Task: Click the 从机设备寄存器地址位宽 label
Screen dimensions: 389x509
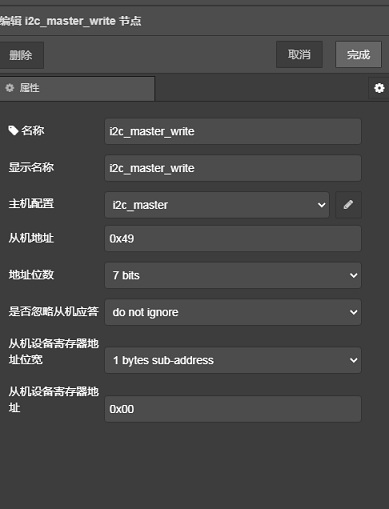Action: coord(53,351)
